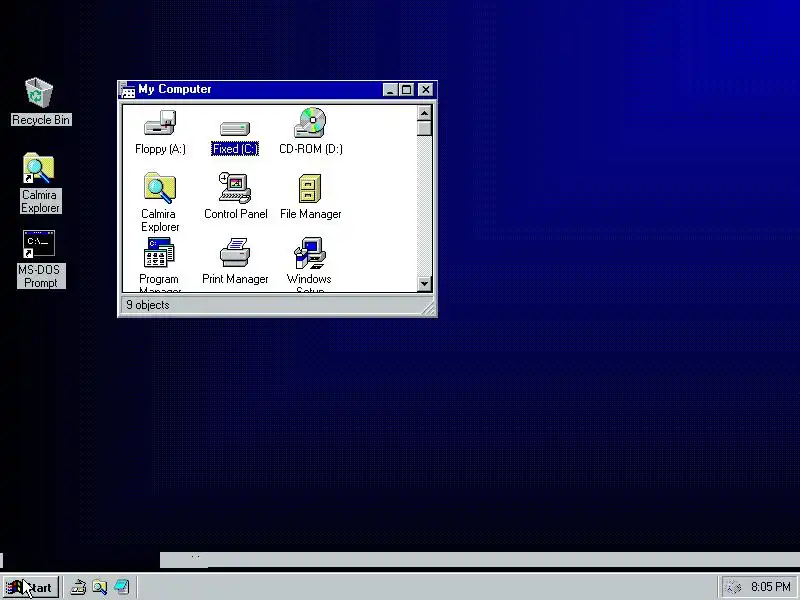Screen dimensions: 800x600
Task: Click the My Computer scrollbar thumb
Action: (424, 128)
